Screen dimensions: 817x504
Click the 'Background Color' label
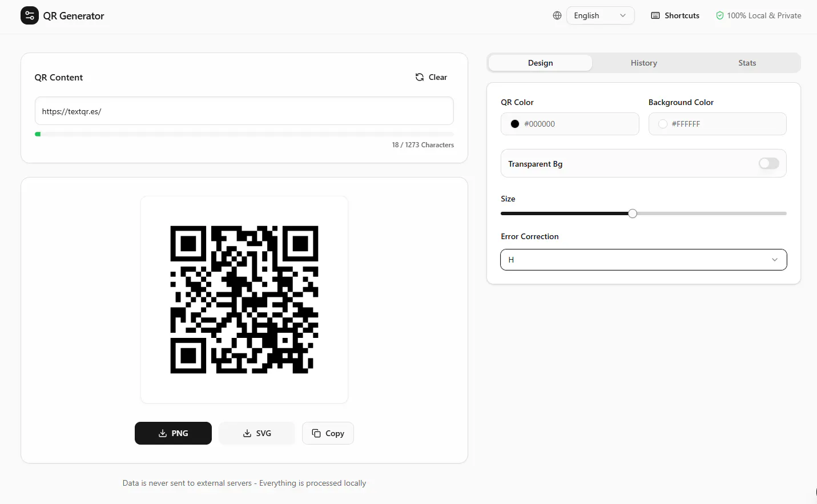[681, 102]
